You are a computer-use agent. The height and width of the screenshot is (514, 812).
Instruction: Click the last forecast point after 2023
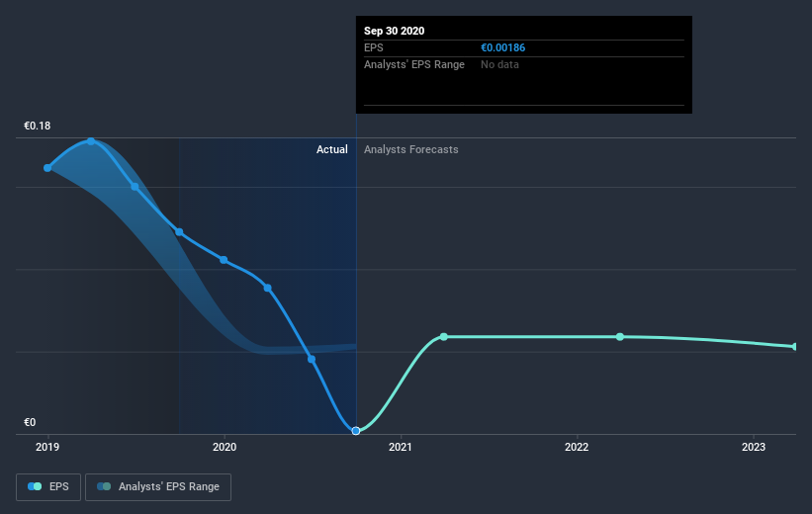point(795,347)
